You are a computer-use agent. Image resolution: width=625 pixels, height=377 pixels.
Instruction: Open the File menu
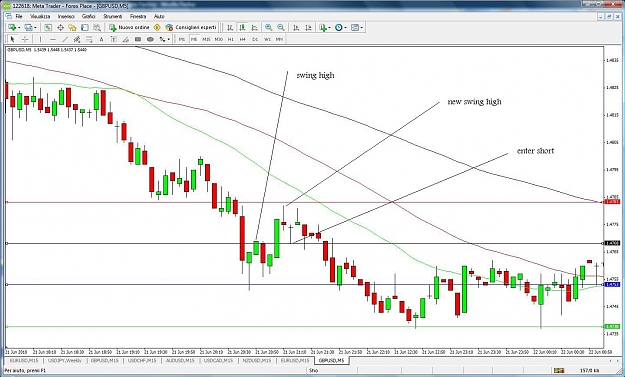[x=19, y=16]
